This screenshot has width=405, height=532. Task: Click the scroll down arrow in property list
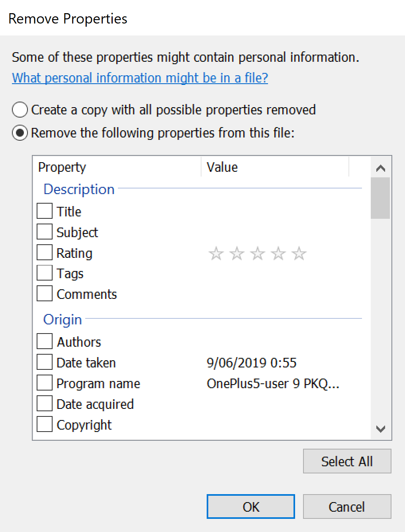pos(381,429)
